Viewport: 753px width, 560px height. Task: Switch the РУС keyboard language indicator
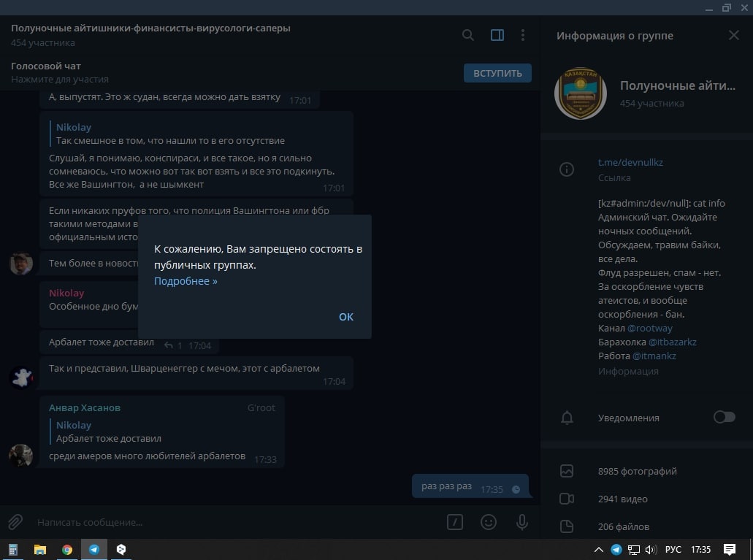[673, 550]
